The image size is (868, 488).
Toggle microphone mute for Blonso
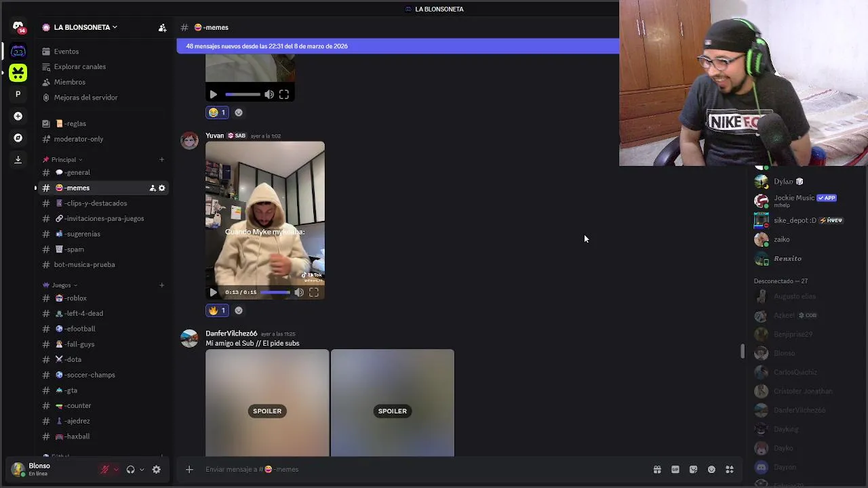tap(104, 469)
